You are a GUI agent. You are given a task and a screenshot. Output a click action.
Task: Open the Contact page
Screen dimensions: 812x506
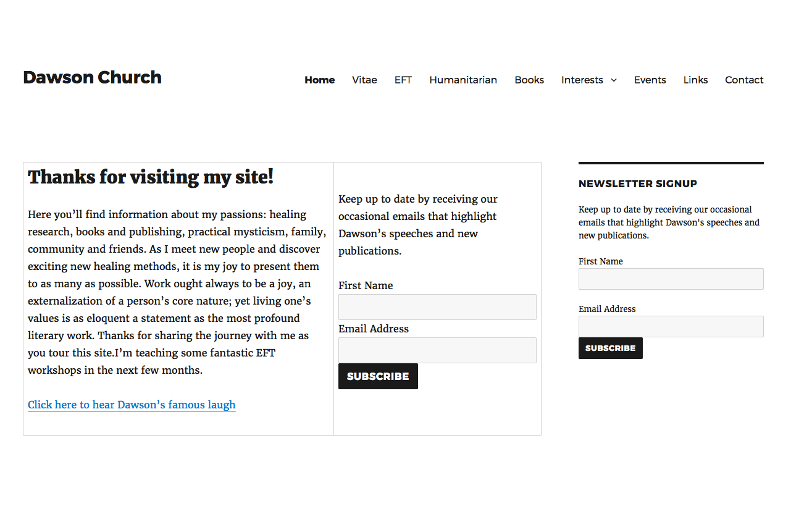pyautogui.click(x=744, y=80)
